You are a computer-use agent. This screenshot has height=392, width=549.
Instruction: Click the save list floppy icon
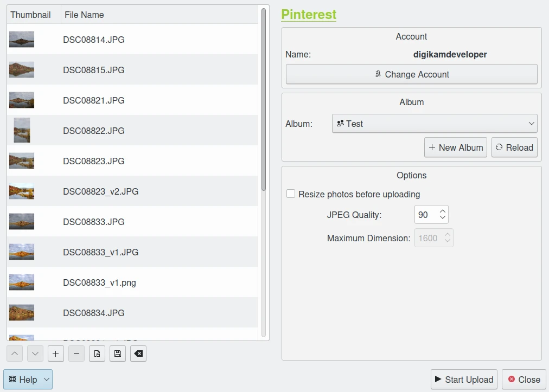tap(118, 354)
